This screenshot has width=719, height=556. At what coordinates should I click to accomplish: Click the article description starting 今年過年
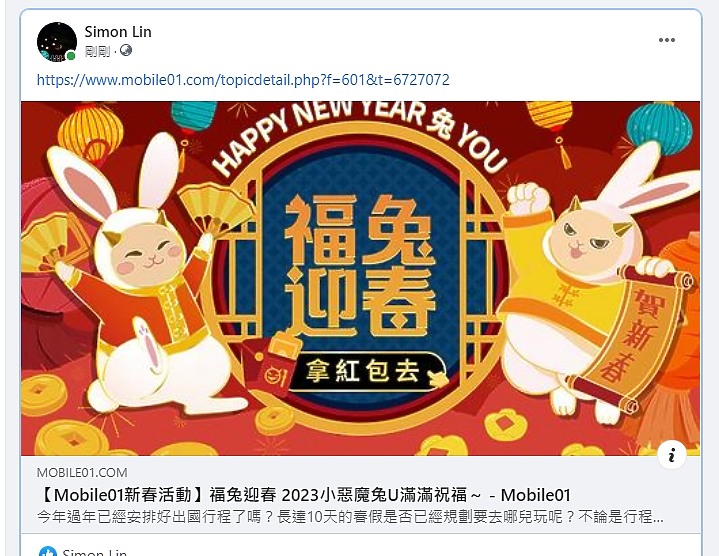point(350,517)
